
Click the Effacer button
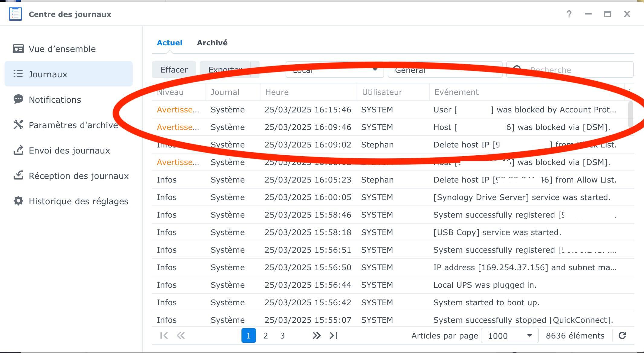coord(174,70)
